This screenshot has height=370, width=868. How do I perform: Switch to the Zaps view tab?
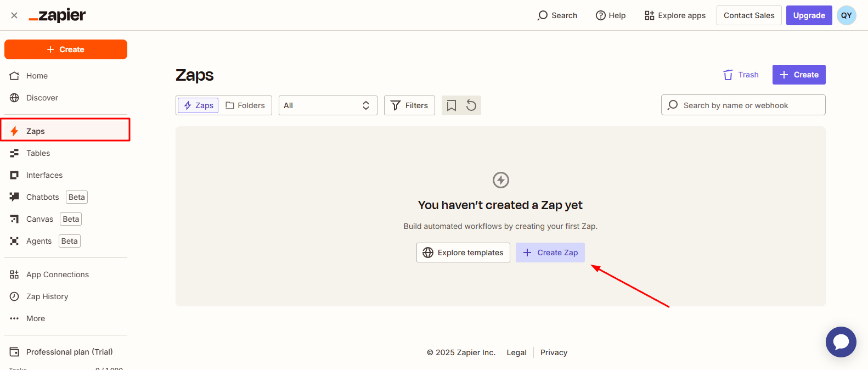tap(198, 105)
